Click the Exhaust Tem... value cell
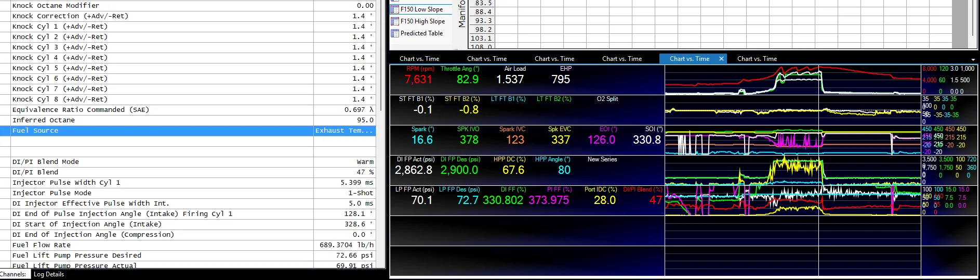 click(344, 131)
